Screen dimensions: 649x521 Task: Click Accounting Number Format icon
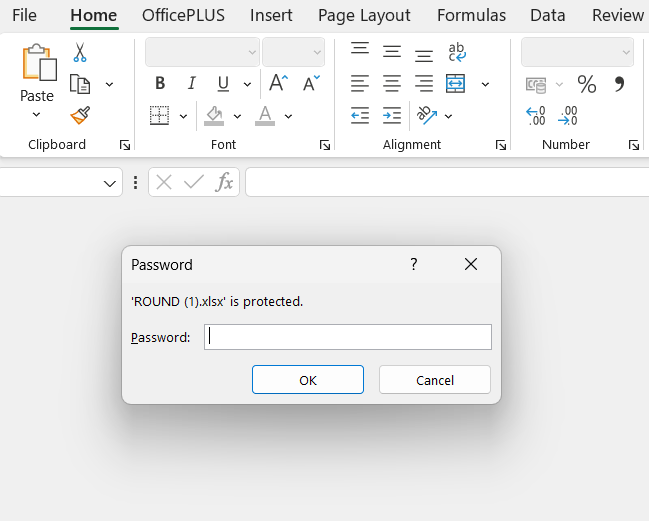pyautogui.click(x=536, y=85)
